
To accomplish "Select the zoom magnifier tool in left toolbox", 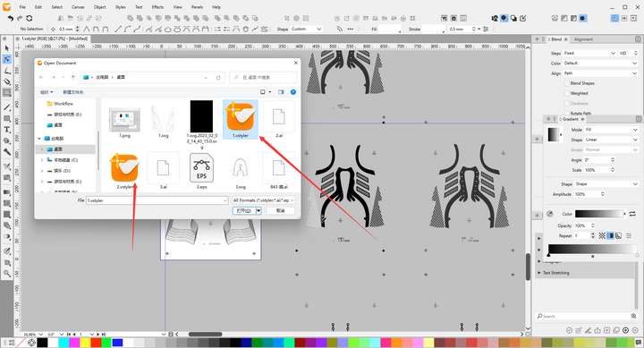I will [x=6, y=273].
